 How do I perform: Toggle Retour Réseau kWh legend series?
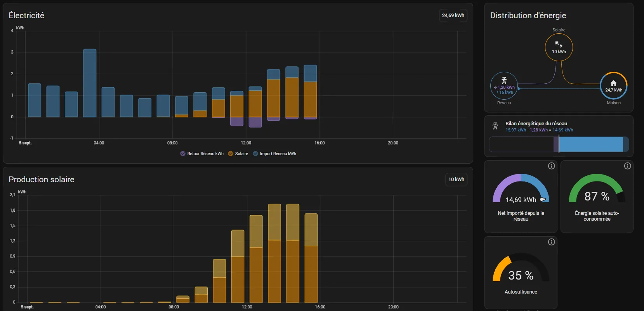[x=202, y=154]
